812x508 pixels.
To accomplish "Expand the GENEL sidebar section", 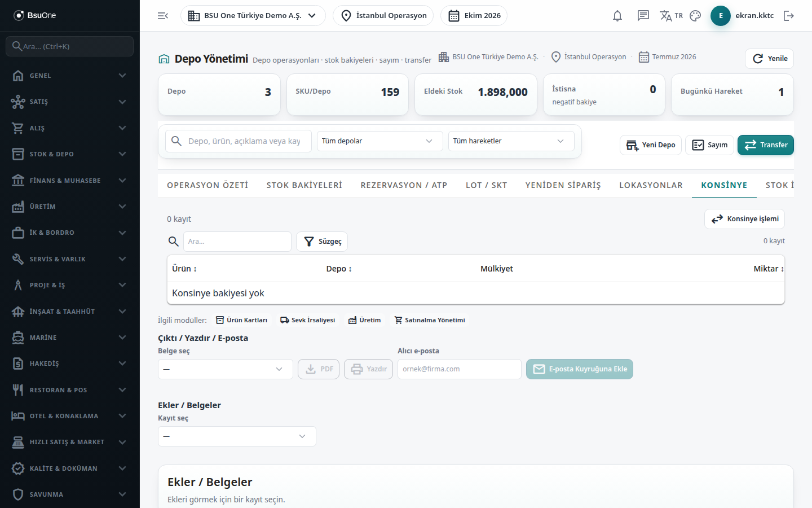I will coord(70,76).
